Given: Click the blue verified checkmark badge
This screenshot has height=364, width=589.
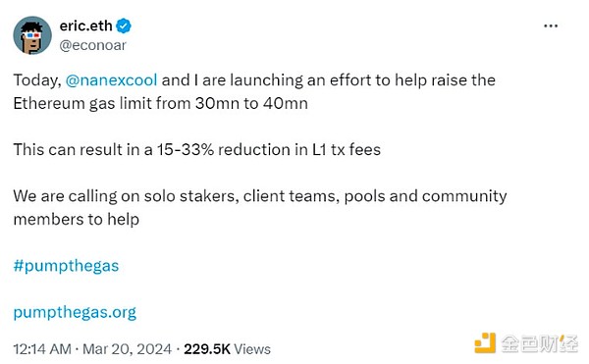Looking at the screenshot, I should [124, 26].
